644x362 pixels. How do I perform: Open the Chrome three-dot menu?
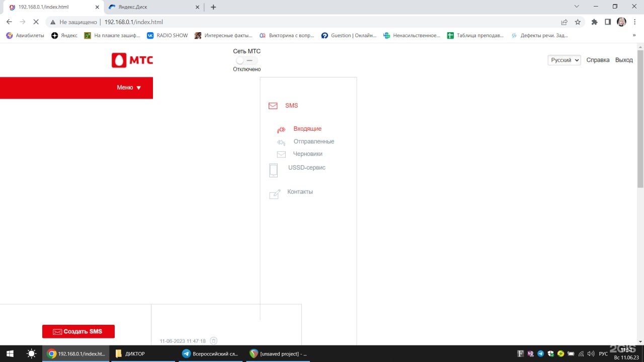tap(634, 22)
